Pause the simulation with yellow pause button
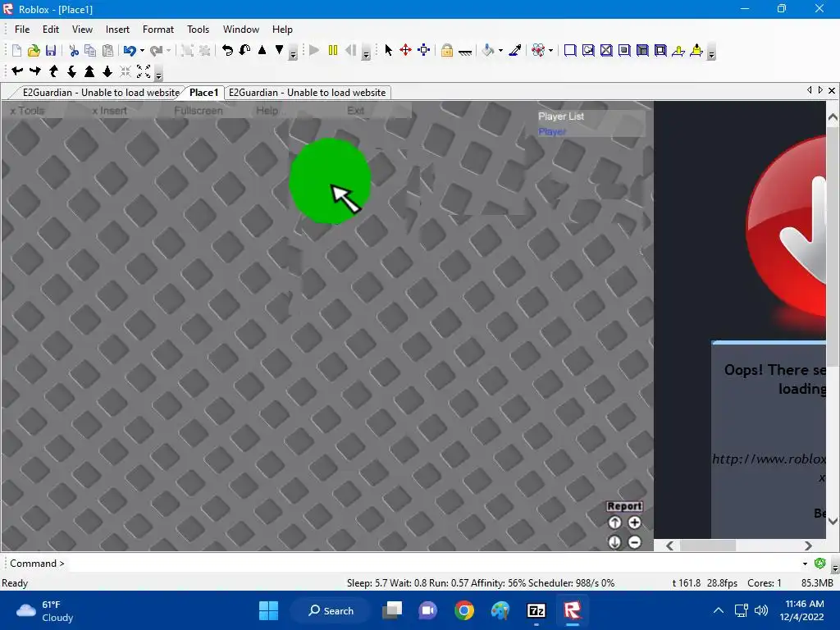840x630 pixels. pyautogui.click(x=333, y=50)
